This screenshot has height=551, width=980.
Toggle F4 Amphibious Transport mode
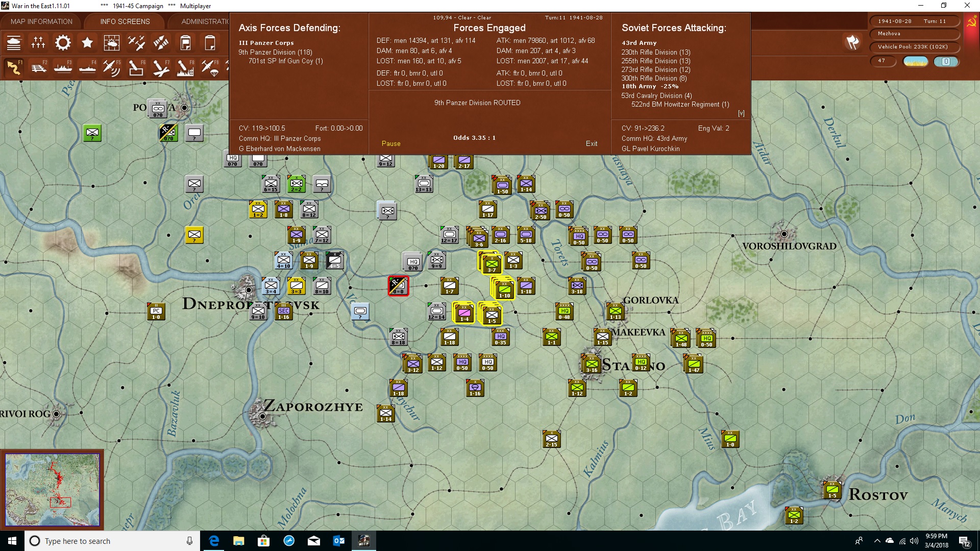tap(87, 67)
